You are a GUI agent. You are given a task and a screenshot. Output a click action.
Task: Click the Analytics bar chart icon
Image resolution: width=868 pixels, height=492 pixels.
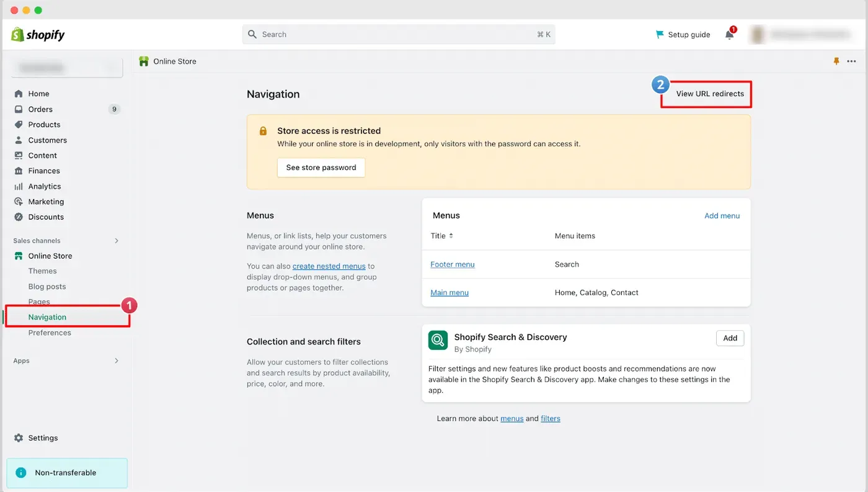coord(19,186)
